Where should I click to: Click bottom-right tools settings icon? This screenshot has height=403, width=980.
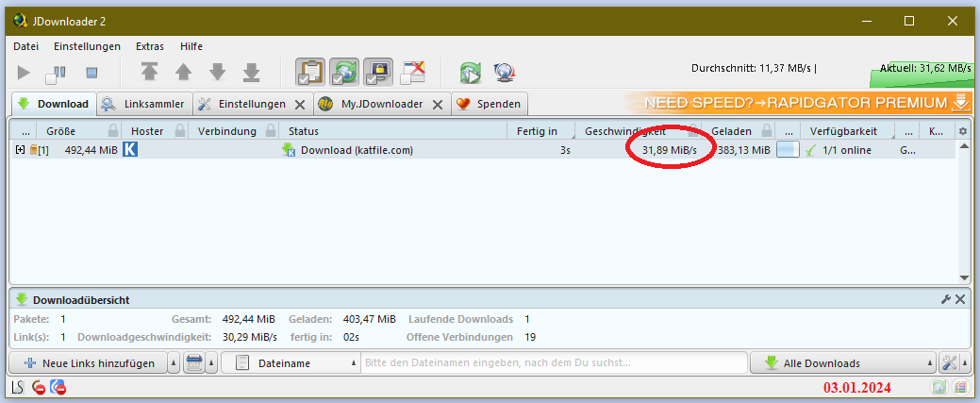950,363
